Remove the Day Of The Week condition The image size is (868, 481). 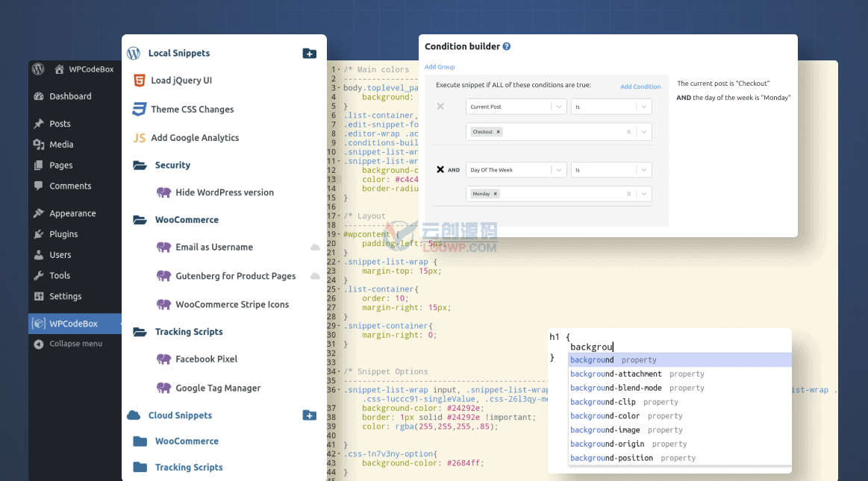[440, 170]
